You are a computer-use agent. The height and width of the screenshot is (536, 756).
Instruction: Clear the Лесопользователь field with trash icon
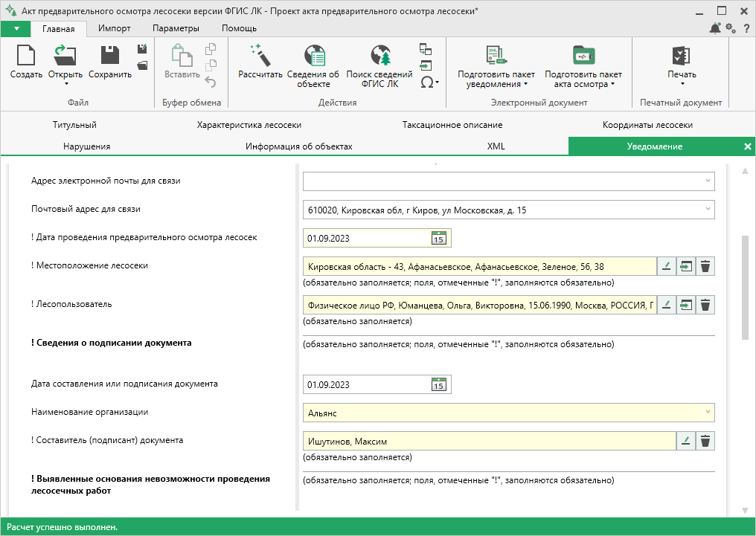point(705,305)
